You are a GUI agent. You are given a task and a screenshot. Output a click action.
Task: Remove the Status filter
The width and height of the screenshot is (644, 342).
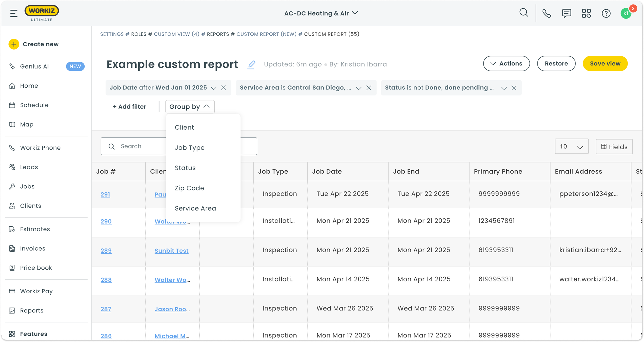514,88
